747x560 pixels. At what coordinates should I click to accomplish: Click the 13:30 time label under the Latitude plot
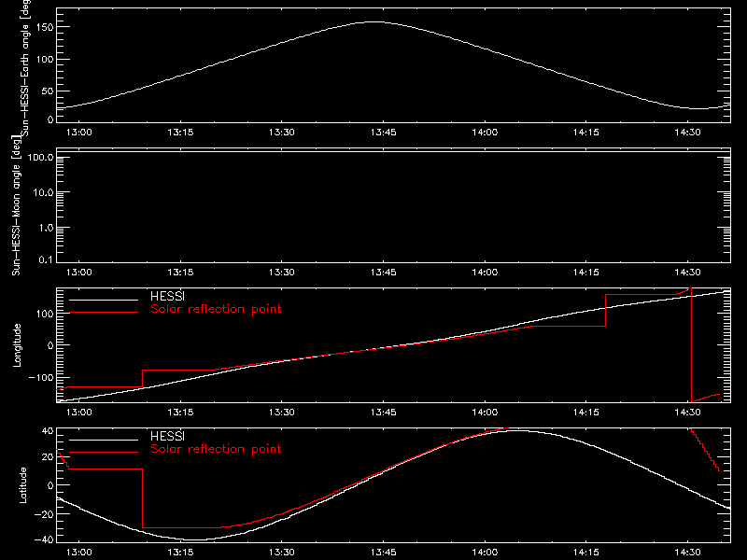tap(282, 553)
